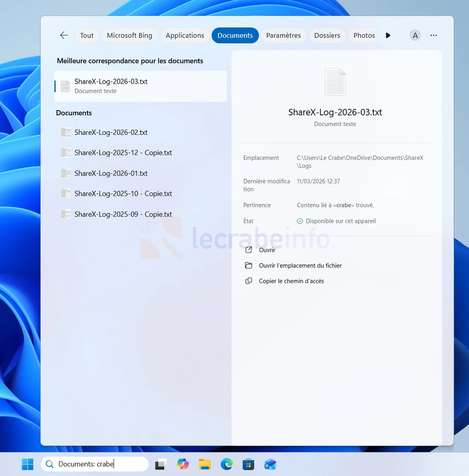The image size is (469, 476).
Task: Select the Microsoft Bing filter tab
Action: click(130, 35)
